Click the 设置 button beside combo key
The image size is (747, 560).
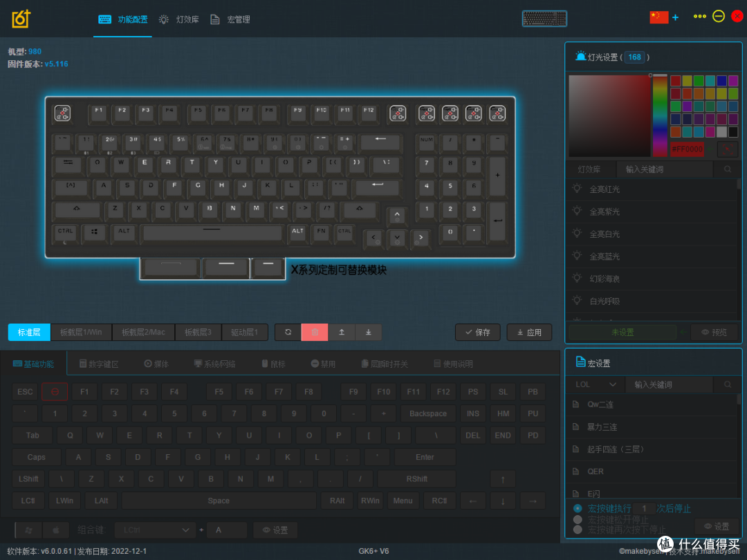pyautogui.click(x=275, y=530)
